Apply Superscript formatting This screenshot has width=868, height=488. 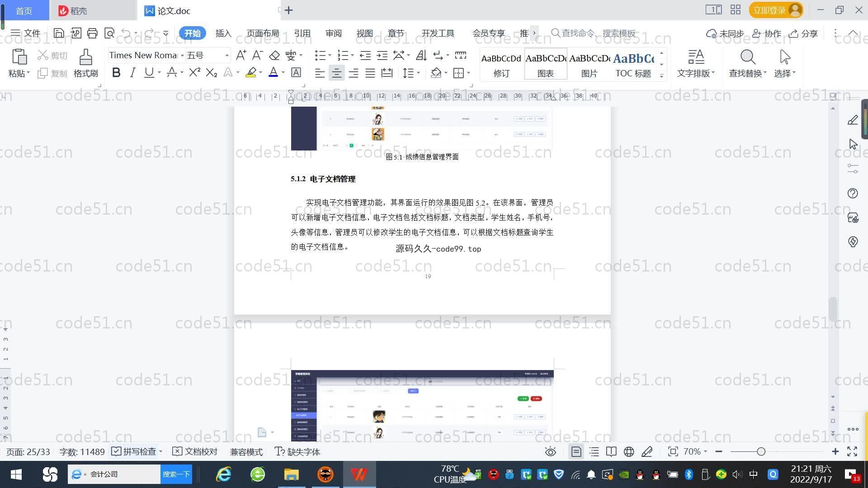point(194,73)
